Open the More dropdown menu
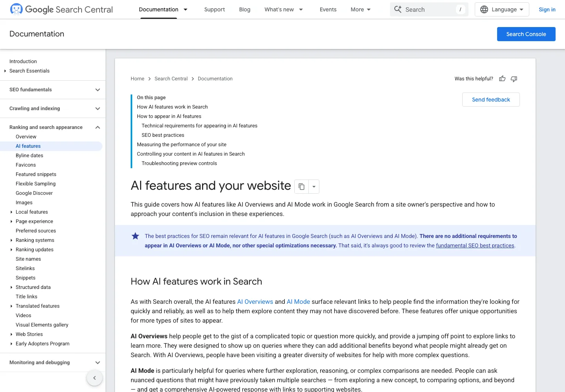The image size is (565, 392). (x=361, y=9)
